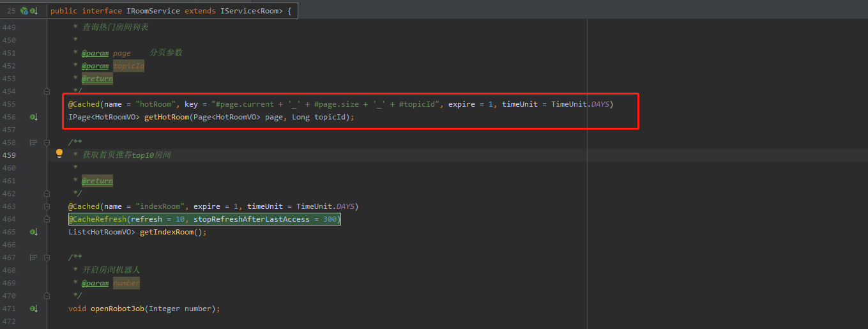
Task: Collapse Javadoc fold marker at line 467
Action: [47, 257]
